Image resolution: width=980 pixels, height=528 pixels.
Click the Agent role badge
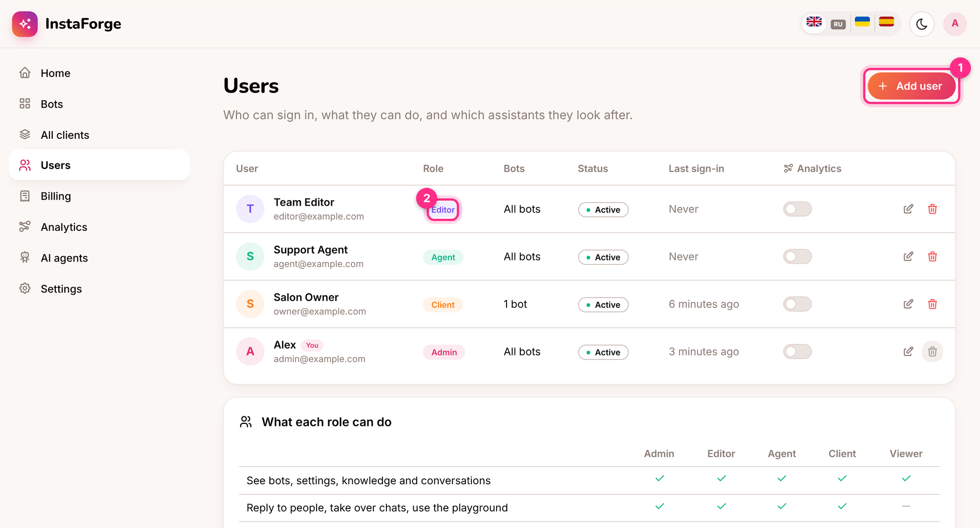click(443, 257)
